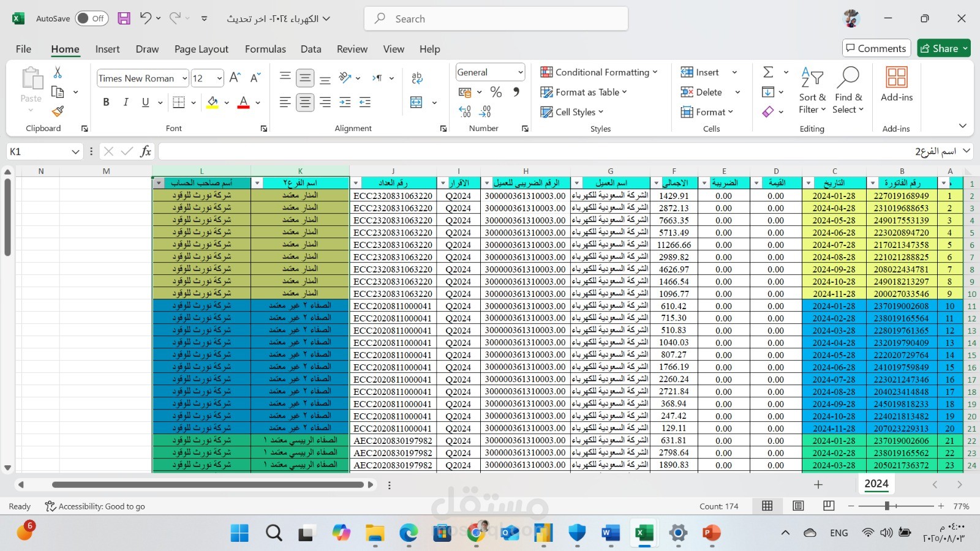Viewport: 980px width, 551px height.
Task: Switch to Page Break Preview view
Action: point(829,506)
